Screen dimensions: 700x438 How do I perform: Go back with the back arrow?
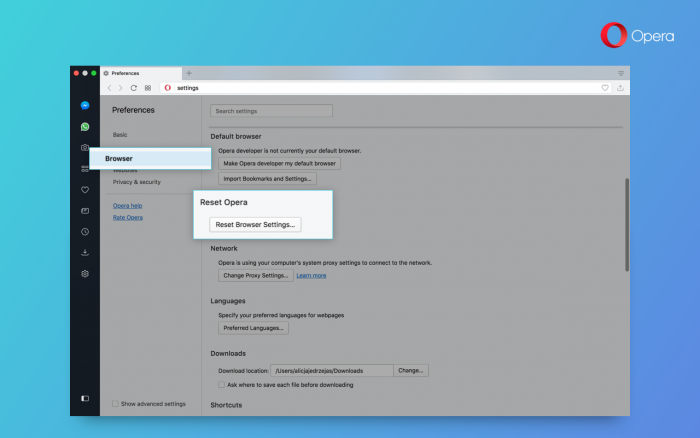(x=109, y=88)
